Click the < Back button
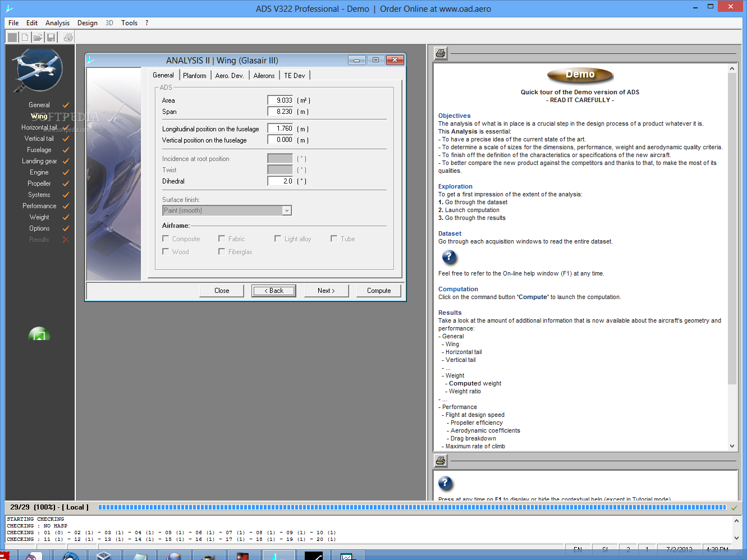The image size is (747, 560). (x=274, y=291)
